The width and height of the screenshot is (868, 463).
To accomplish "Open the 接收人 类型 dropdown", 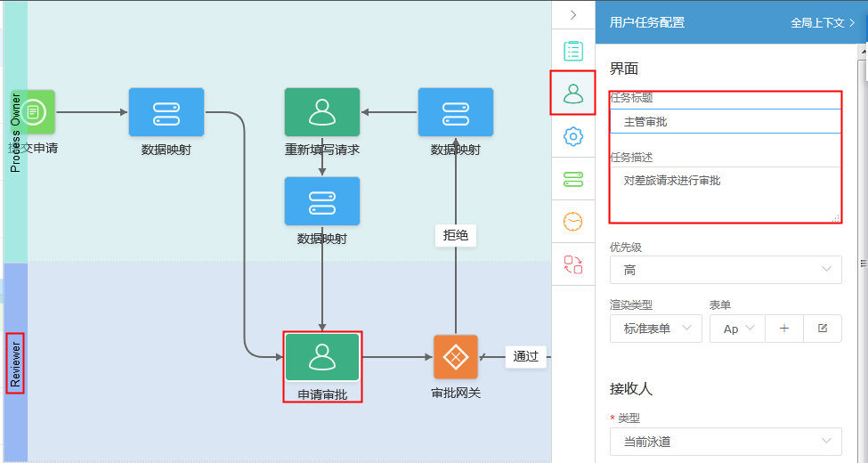I will point(726,441).
